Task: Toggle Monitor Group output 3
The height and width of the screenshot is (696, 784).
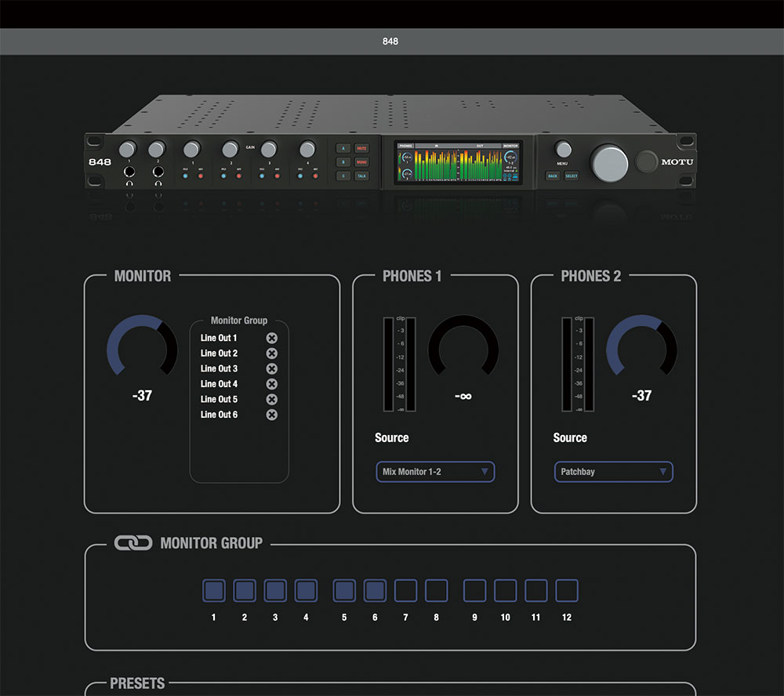Action: pos(275,590)
